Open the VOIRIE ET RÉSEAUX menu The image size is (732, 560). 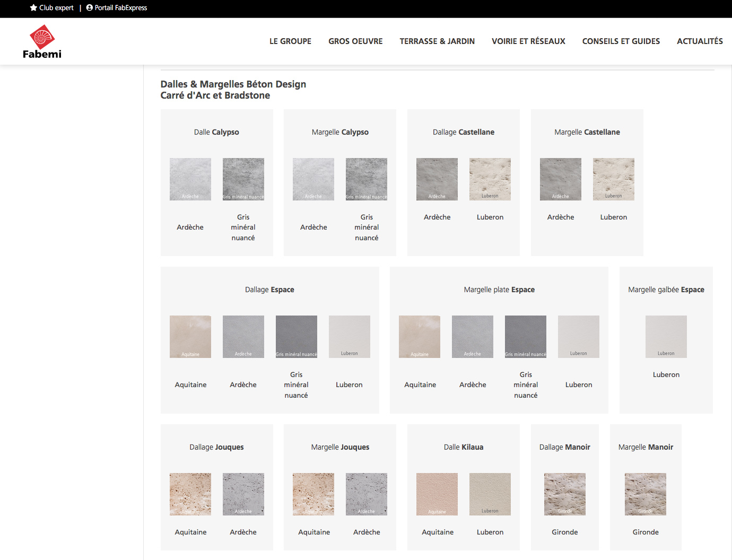click(x=528, y=41)
